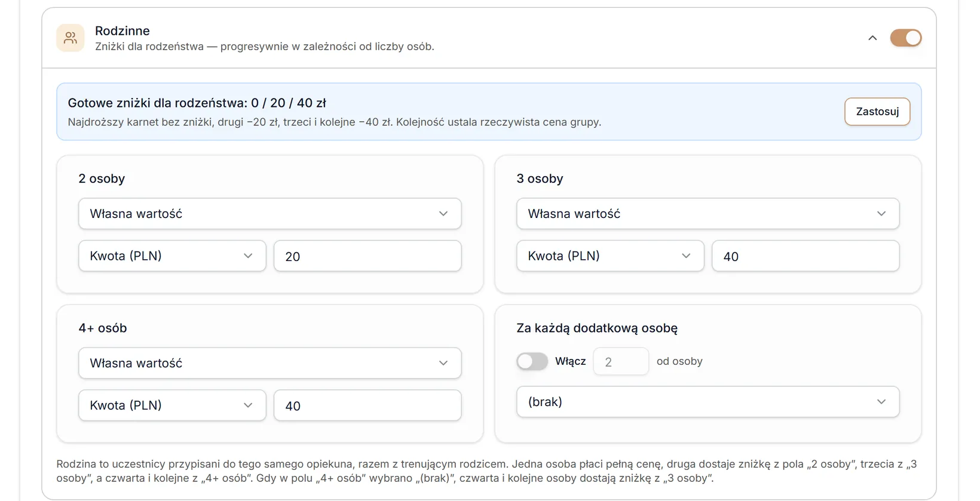Click the 'od osoby' label text
Viewport: 980px width, 501px height.
[x=679, y=361]
